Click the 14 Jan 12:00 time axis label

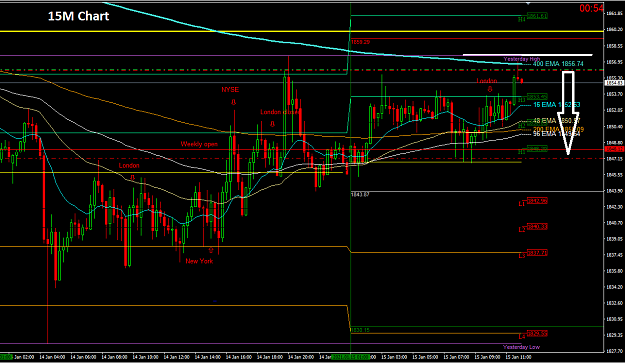(176, 357)
